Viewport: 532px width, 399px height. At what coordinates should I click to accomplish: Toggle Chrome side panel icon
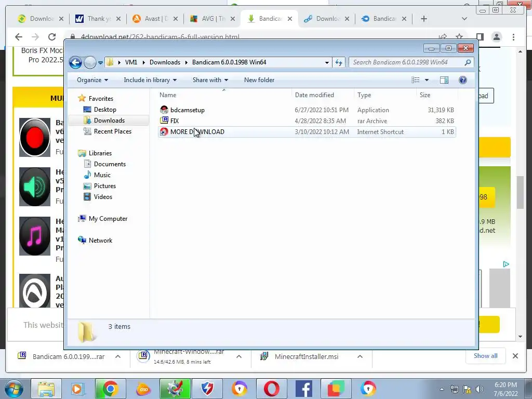point(480,37)
